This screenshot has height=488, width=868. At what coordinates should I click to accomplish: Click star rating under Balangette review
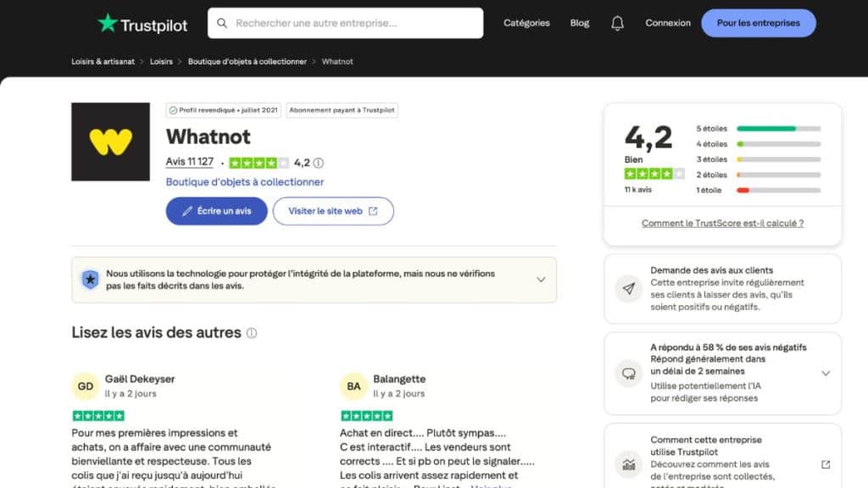pyautogui.click(x=366, y=415)
